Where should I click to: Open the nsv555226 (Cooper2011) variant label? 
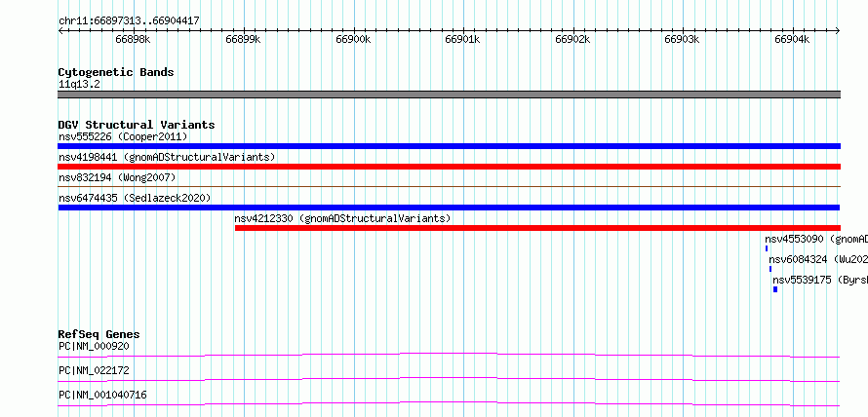click(123, 136)
